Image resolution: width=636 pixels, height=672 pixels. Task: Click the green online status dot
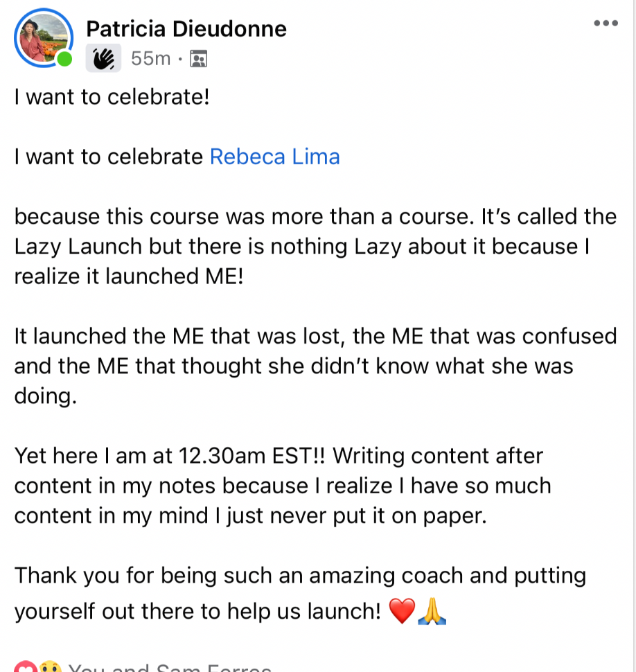[64, 60]
